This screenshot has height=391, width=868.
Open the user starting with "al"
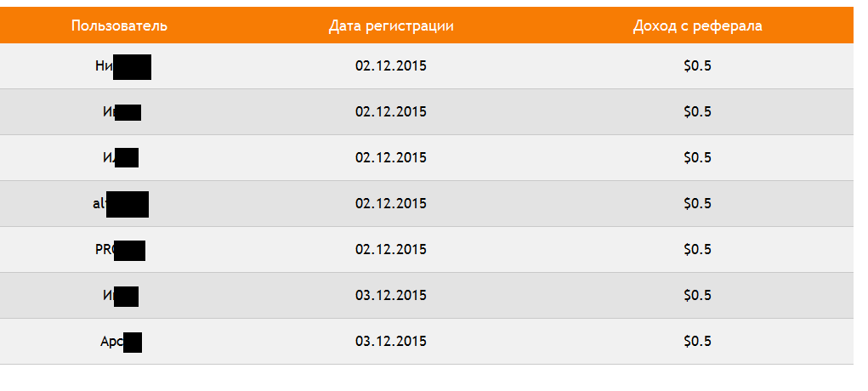click(x=121, y=204)
